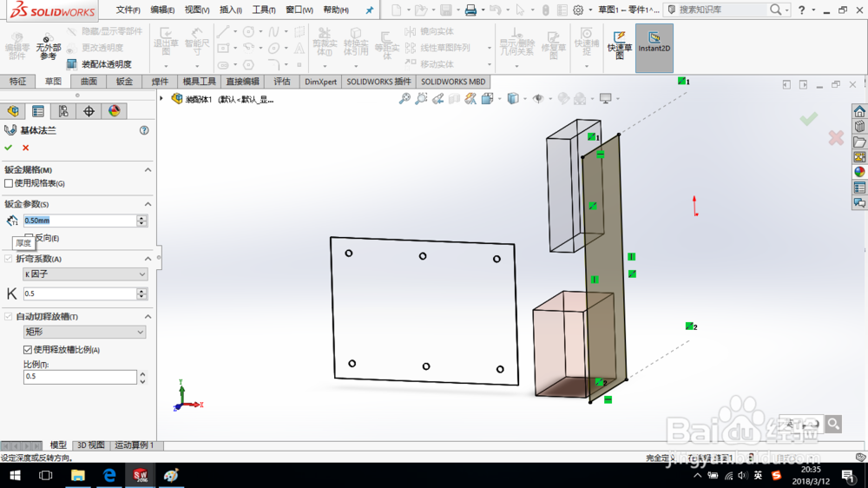This screenshot has width=868, height=488.
Task: Open the 视图 menu
Action: coord(196,10)
